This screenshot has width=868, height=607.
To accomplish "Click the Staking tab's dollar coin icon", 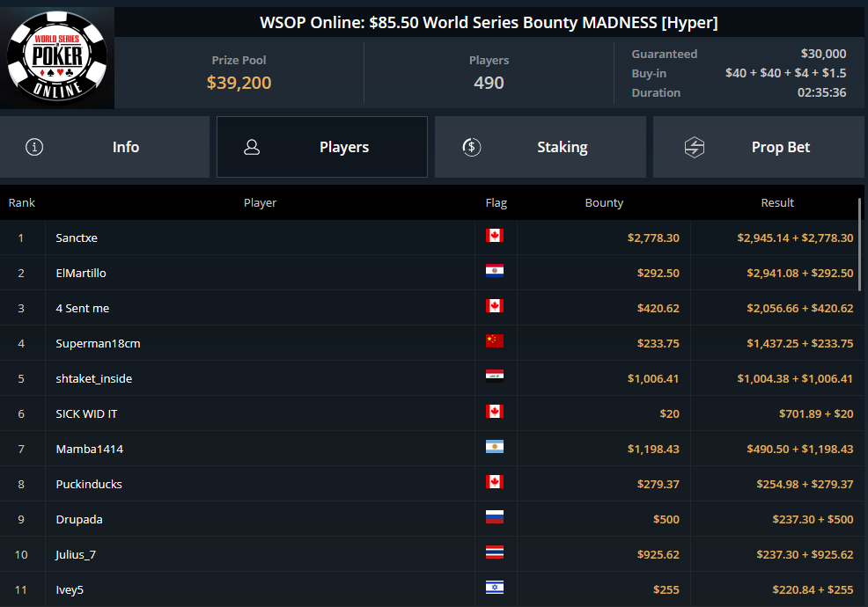I will pos(472,147).
